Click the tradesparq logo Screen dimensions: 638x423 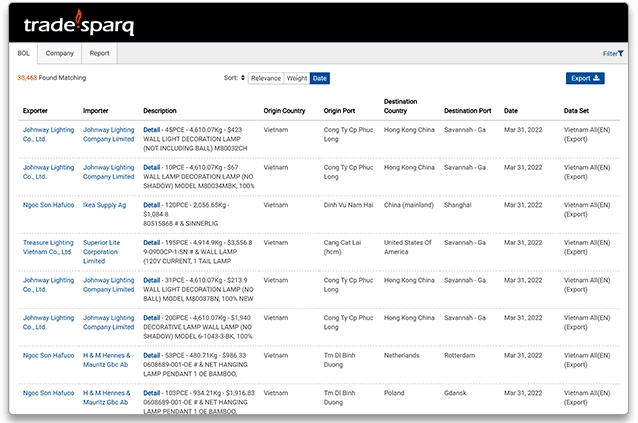tap(79, 23)
